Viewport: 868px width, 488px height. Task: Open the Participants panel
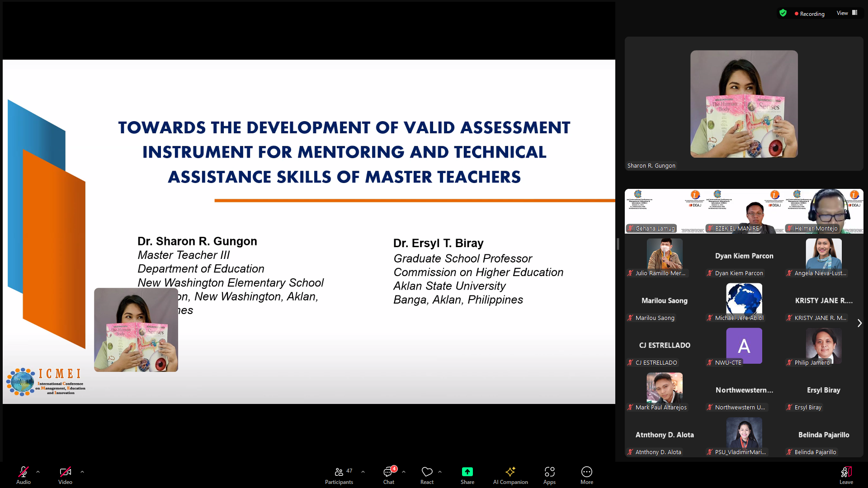(339, 474)
